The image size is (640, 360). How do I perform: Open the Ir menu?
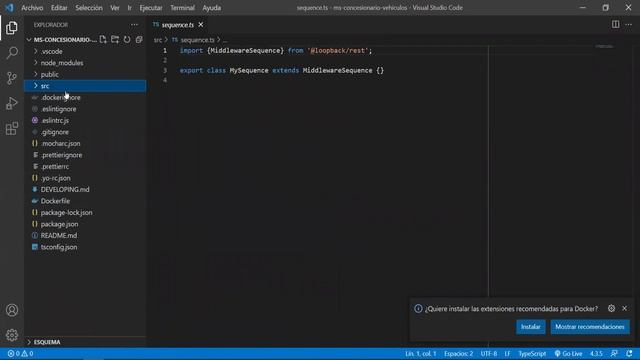point(129,8)
